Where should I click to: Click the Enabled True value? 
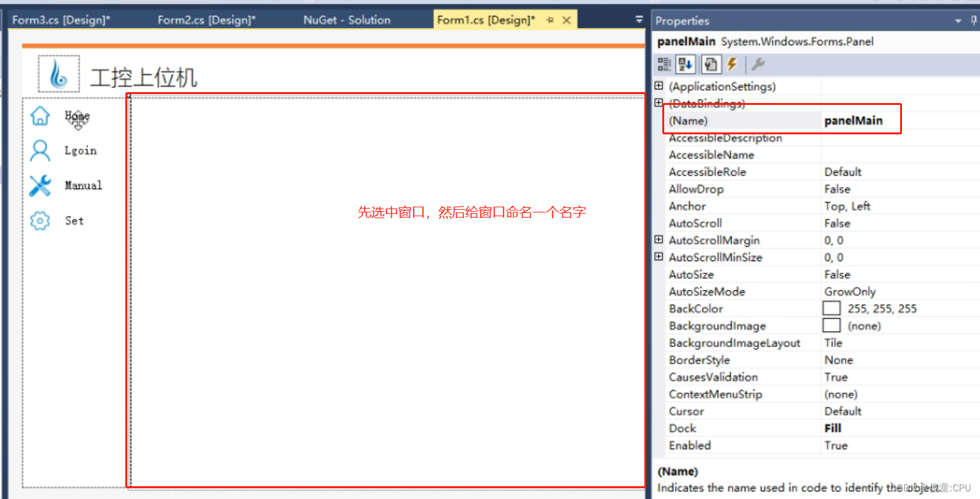pos(836,445)
